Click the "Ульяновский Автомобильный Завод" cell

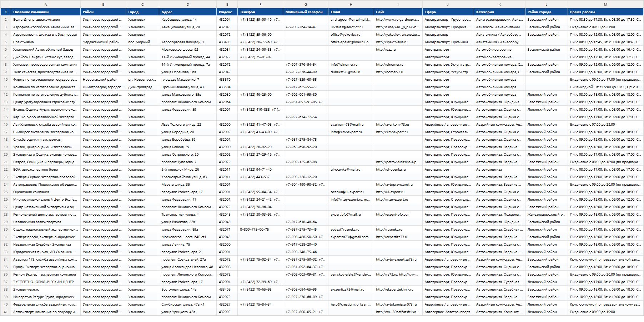(46, 50)
